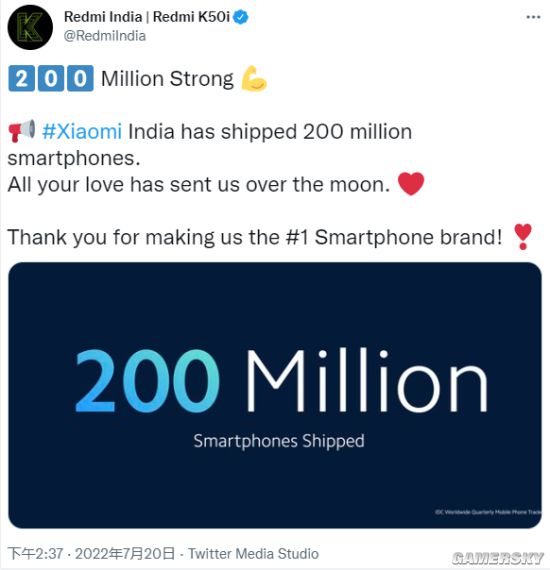Click the red heart emoji after moon
Image resolution: width=550 pixels, height=570 pixels.
[x=411, y=184]
